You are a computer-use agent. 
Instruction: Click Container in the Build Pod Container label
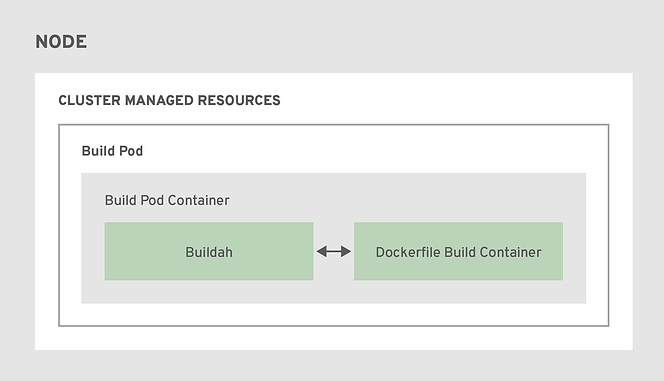[x=199, y=200]
